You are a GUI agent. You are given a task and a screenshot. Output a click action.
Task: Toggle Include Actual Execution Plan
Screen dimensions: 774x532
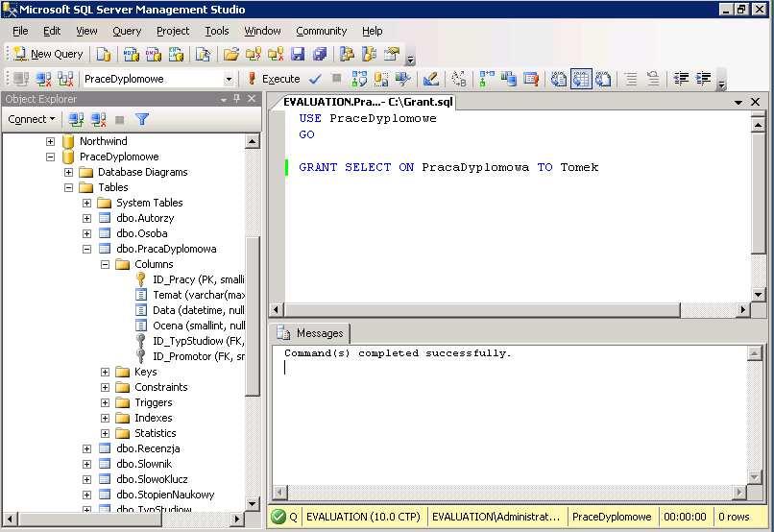point(487,79)
